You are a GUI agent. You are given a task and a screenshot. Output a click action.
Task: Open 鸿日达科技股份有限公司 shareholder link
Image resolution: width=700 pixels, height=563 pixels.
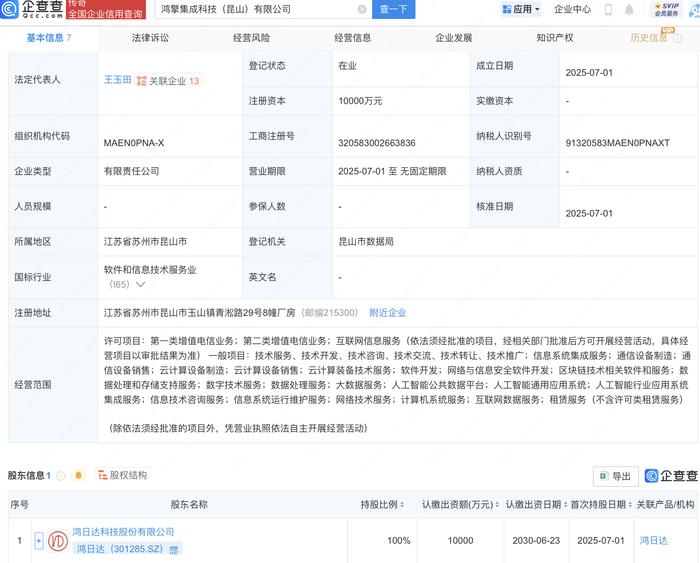point(123,532)
